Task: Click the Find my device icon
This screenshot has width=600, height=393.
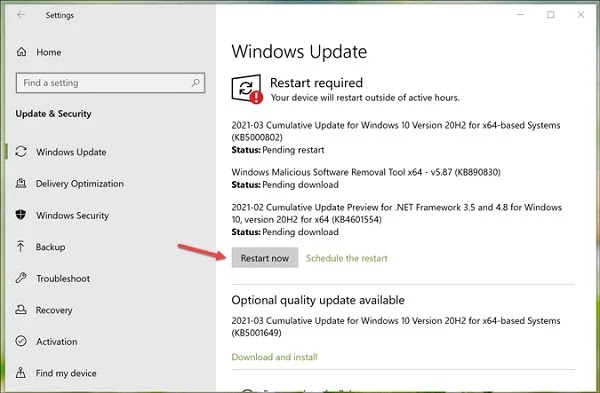Action: pos(21,372)
